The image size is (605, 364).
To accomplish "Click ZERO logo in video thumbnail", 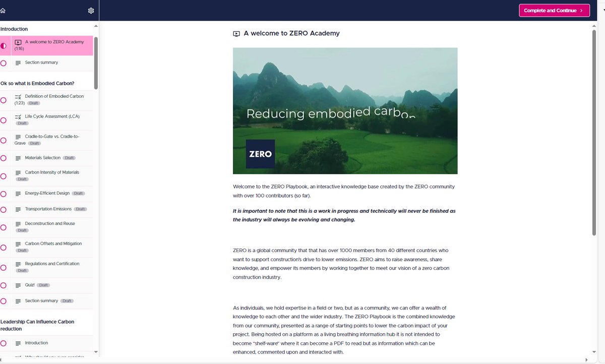I will click(x=260, y=154).
